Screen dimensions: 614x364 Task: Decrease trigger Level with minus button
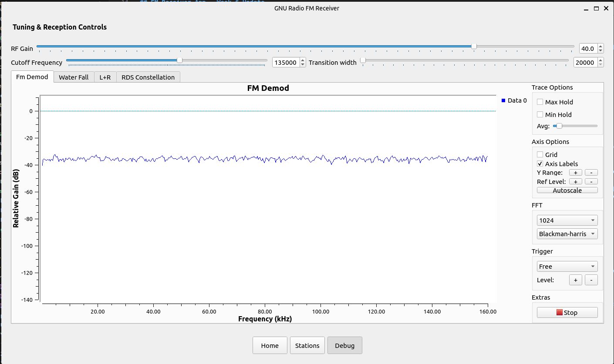[591, 280]
